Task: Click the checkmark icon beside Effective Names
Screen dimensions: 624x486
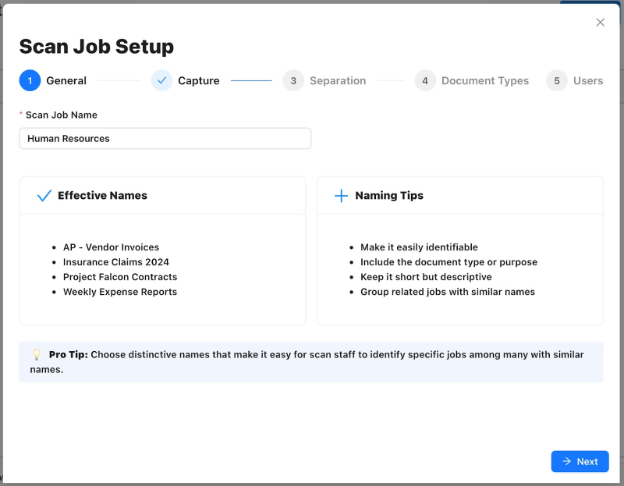Action: click(x=43, y=196)
